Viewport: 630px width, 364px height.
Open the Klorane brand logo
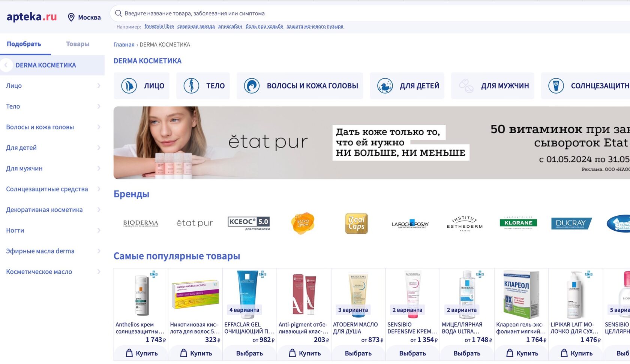coord(518,222)
